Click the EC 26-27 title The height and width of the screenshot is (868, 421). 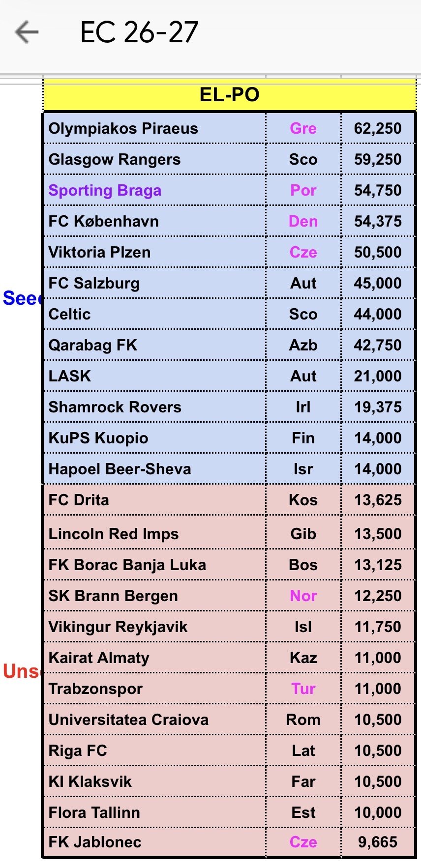tap(139, 32)
